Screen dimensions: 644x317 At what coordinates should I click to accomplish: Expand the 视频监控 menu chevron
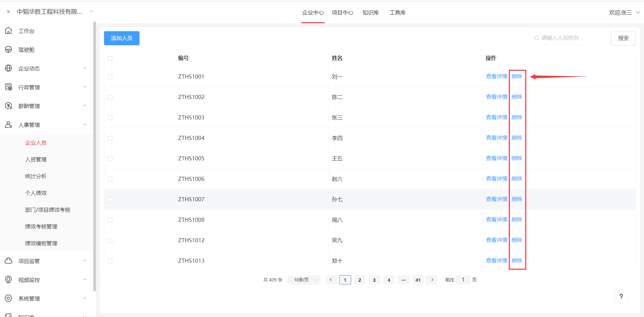pos(85,279)
